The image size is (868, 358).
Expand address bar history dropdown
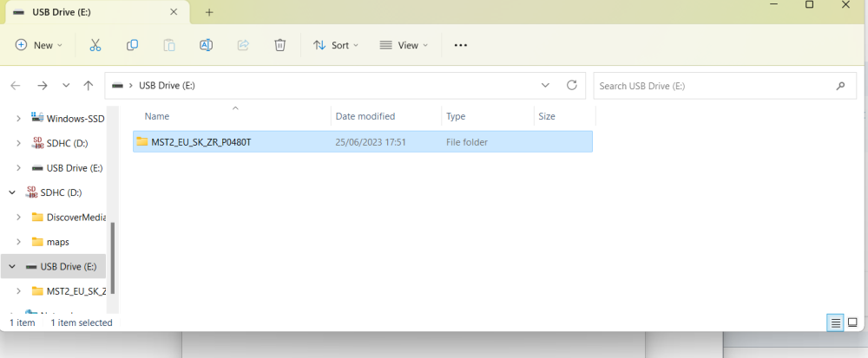tap(545, 86)
